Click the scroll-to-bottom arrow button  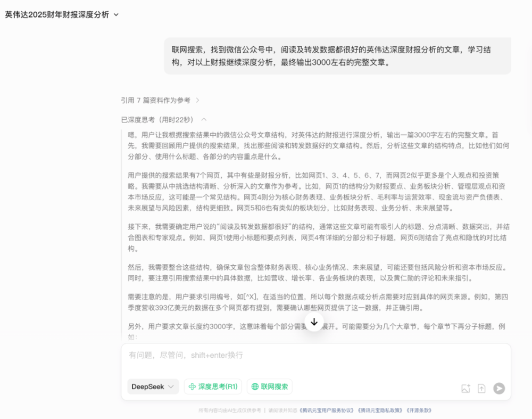coord(314,322)
